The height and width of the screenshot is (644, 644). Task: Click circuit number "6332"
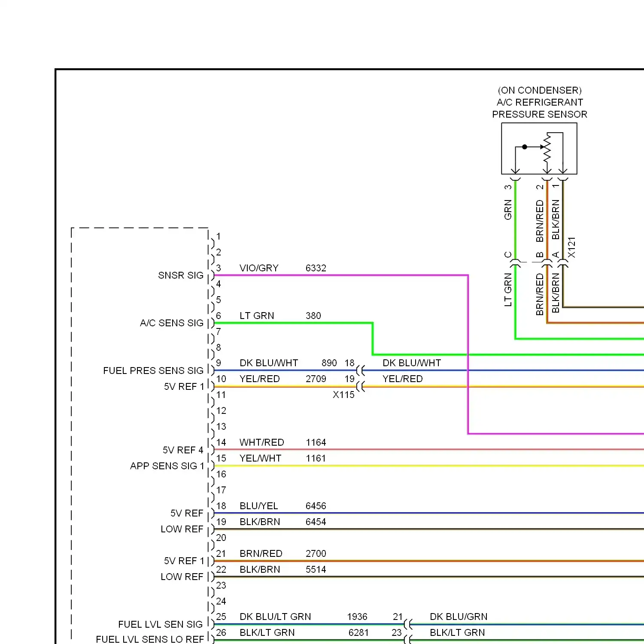pos(316,268)
